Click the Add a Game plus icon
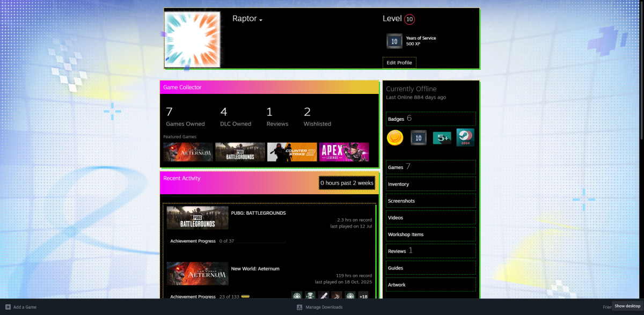Screen dimensions: 644x315 (x=7, y=307)
